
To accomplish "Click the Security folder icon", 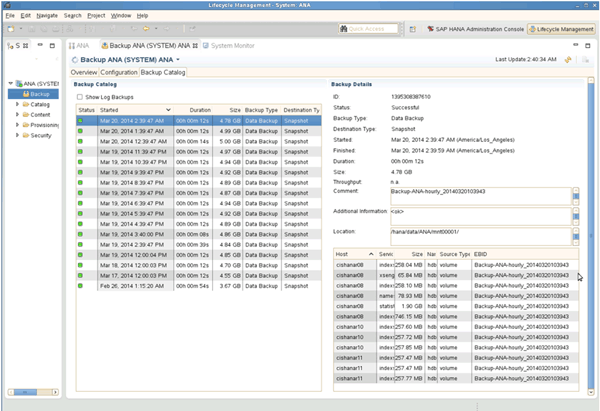I will pos(24,134).
